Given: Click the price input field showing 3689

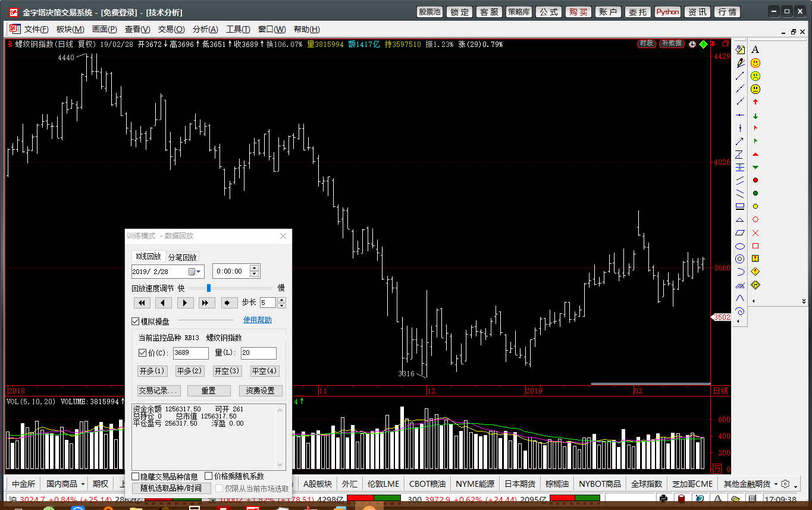Looking at the screenshot, I should coord(190,353).
